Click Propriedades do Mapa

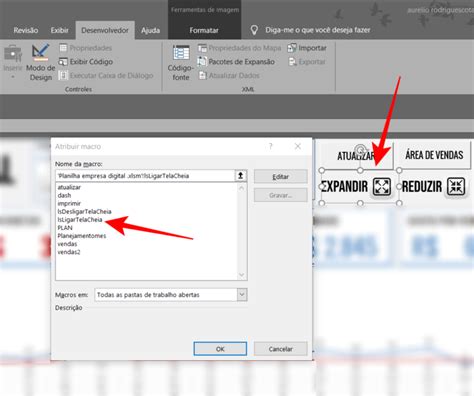point(240,48)
